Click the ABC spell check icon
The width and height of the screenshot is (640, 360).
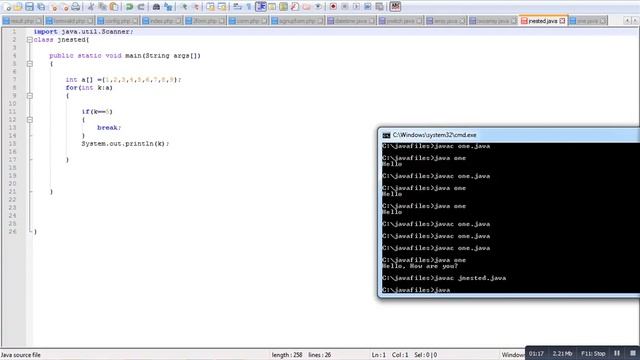395,7
